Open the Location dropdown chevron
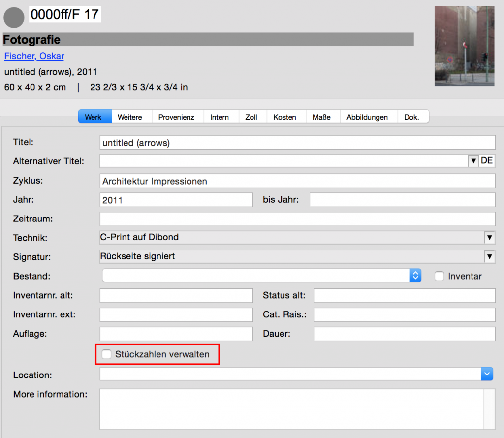Viewport: 504px width, 438px height. click(x=487, y=374)
